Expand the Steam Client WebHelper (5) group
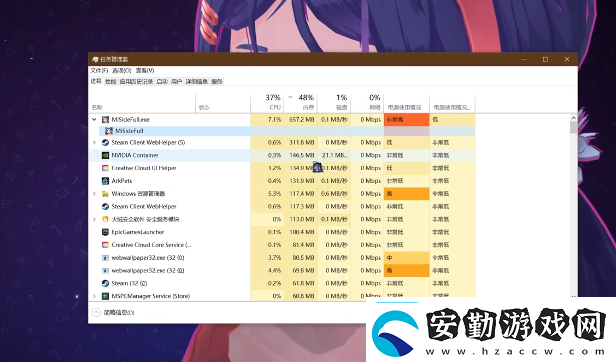616x362 pixels. 94,142
